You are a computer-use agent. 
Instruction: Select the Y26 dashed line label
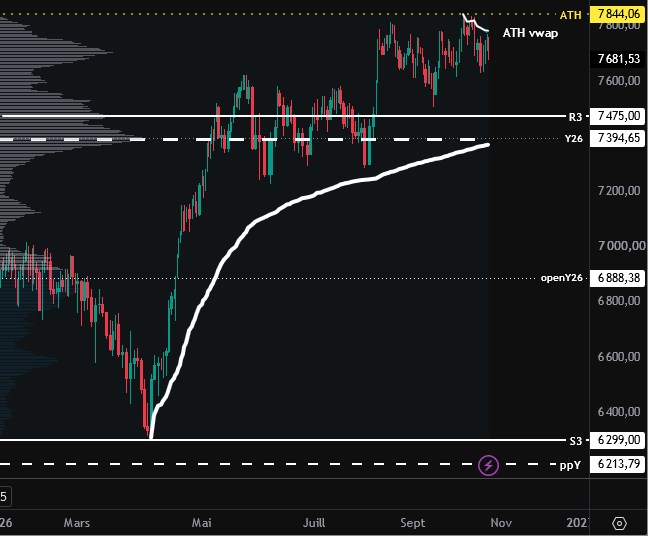pos(574,138)
